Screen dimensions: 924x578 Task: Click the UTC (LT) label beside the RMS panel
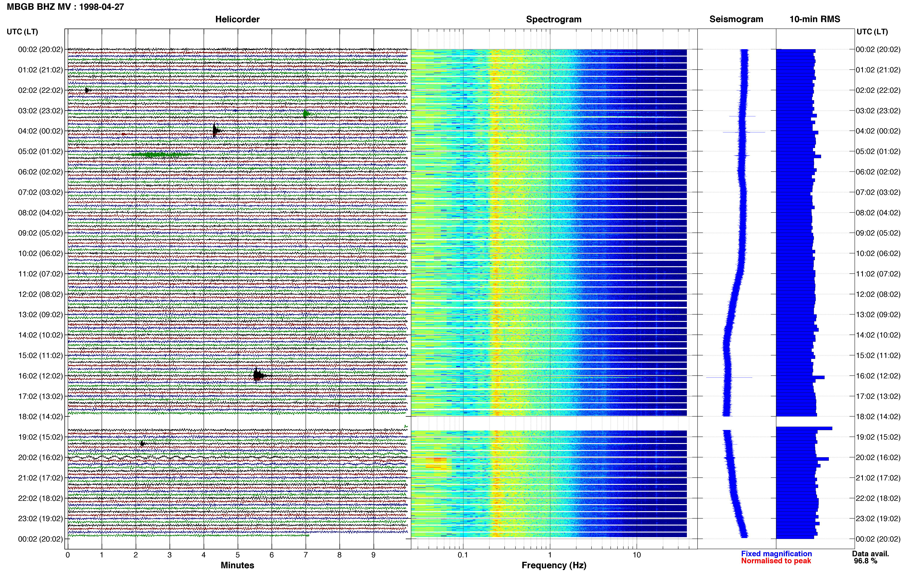pos(872,32)
